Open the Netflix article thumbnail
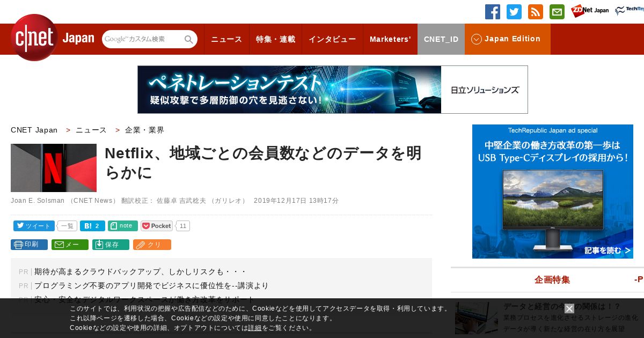 [54, 168]
